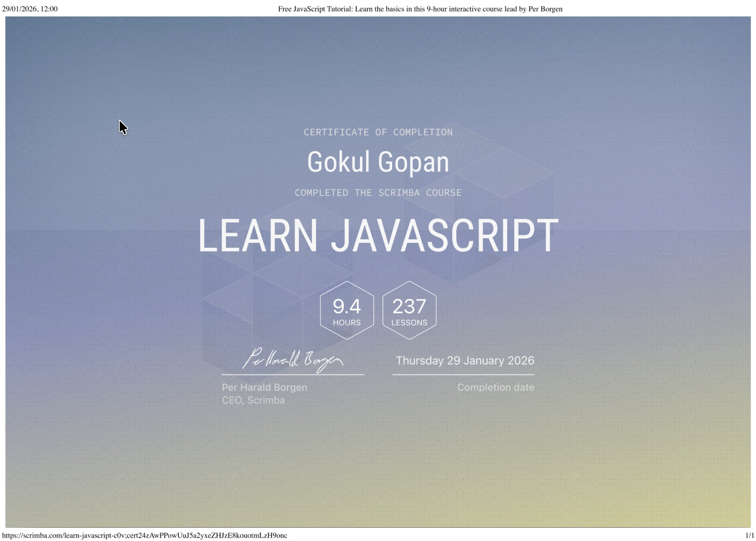The width and height of the screenshot is (756, 541).
Task: Click the Per Harald Borgen handwritten signature
Action: click(x=293, y=360)
